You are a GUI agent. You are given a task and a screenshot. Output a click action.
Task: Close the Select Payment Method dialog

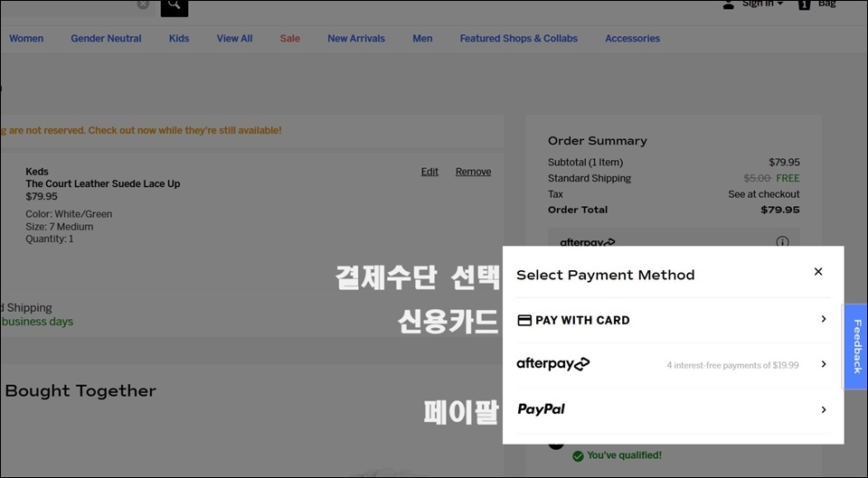818,272
